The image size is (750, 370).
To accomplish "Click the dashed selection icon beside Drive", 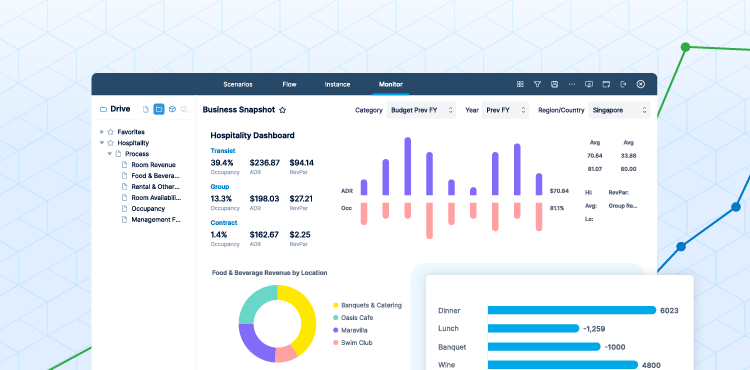I will pos(184,109).
